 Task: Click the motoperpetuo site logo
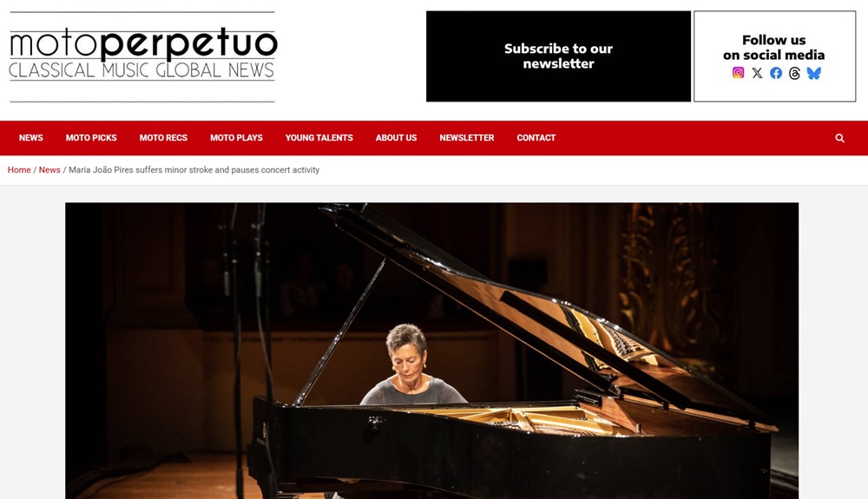coord(142,57)
